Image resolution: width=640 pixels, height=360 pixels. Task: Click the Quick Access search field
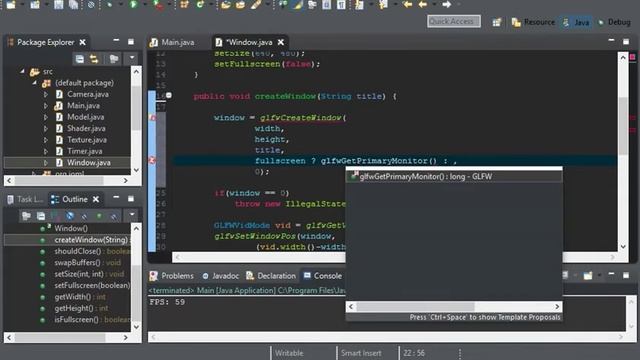(454, 21)
